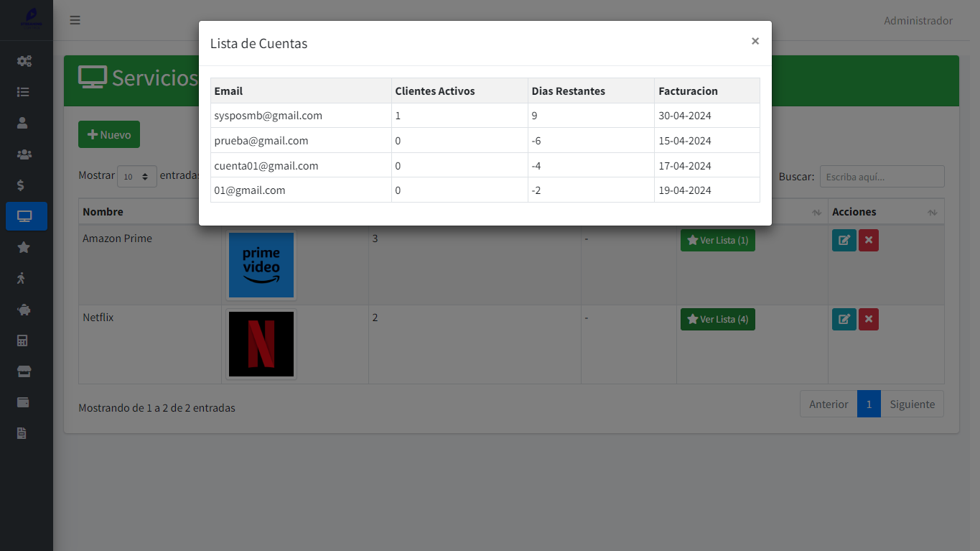Click the 19-04-2024 billing date
980x551 pixels.
(x=685, y=190)
